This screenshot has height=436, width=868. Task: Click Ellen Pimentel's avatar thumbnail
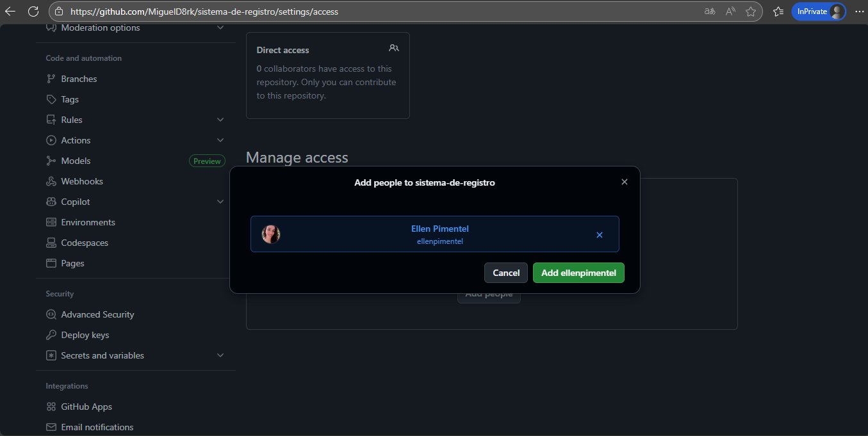point(271,234)
